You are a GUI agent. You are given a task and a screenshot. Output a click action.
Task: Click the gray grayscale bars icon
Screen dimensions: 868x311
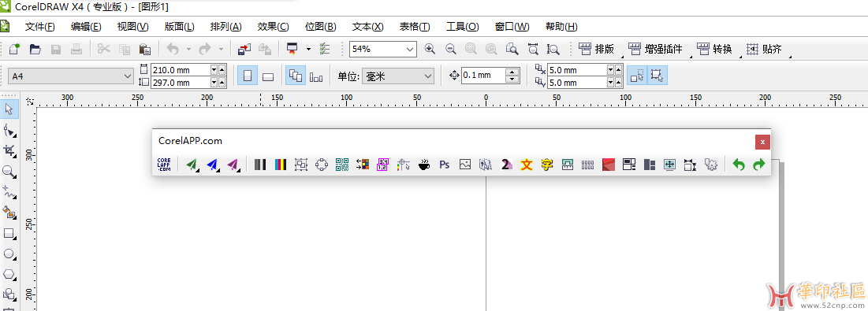coord(260,164)
